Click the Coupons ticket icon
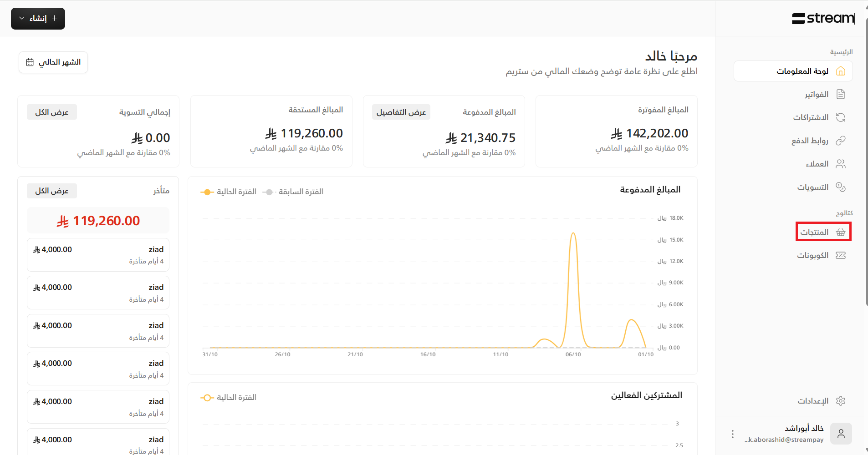Screen dimensions: 868x455 [x=841, y=255]
